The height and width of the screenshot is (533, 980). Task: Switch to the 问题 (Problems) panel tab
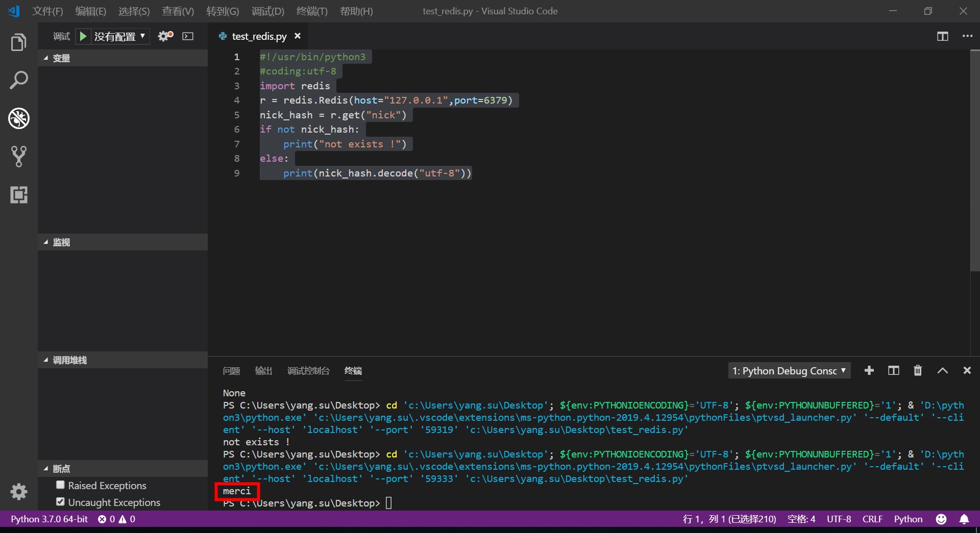231,371
